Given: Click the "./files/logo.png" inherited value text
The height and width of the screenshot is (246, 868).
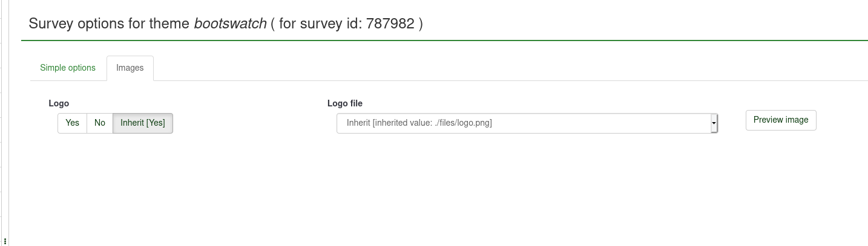Looking at the screenshot, I should click(x=463, y=123).
